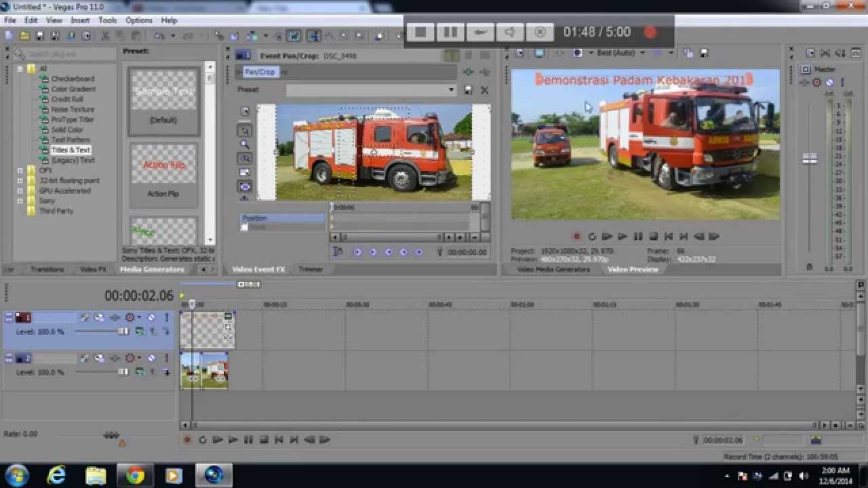Click the Master volume fader
Screen dimensions: 868x488
coord(810,159)
